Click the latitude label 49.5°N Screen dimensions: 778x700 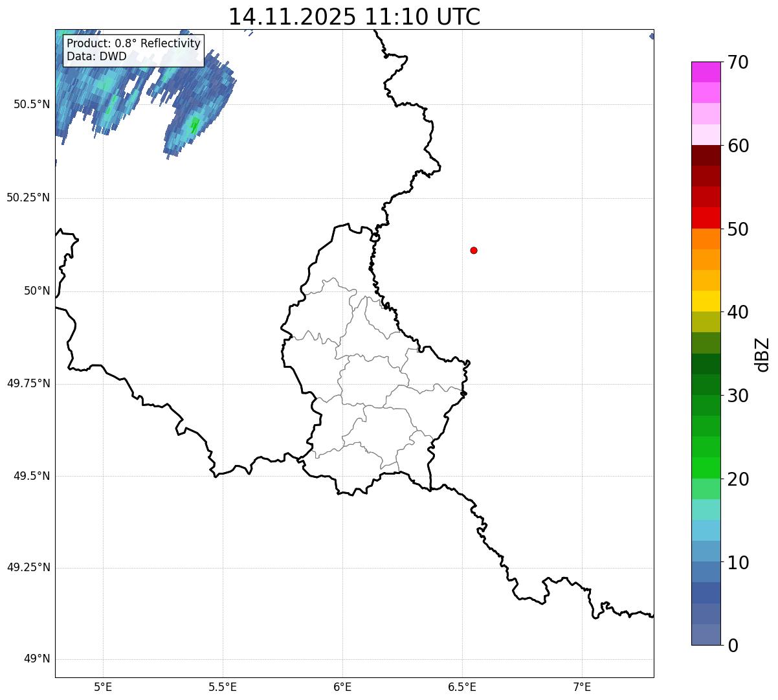[31, 476]
